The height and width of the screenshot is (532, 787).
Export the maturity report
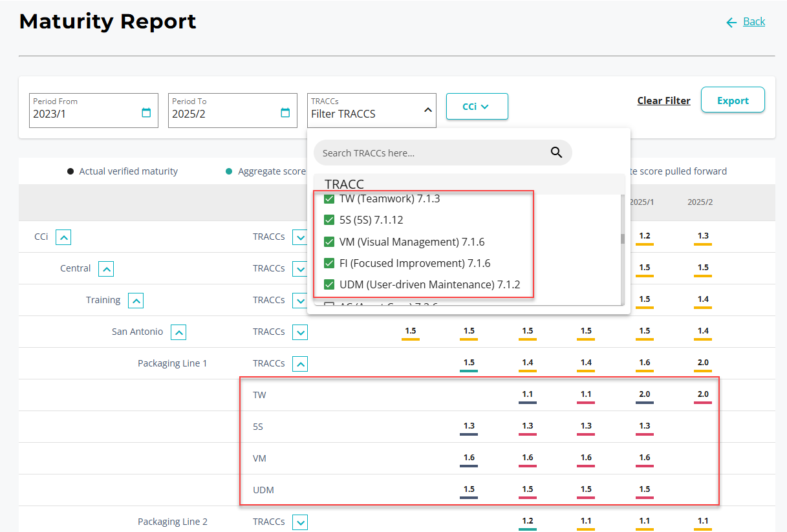coord(733,100)
